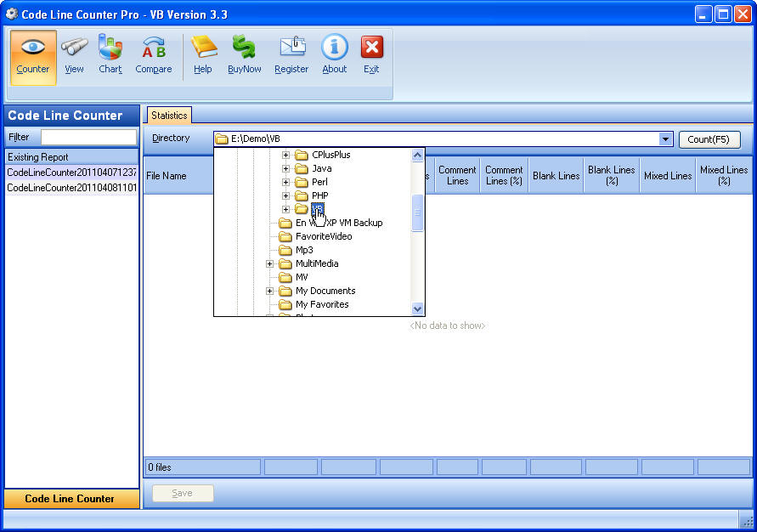This screenshot has width=757, height=532.
Task: Maximize the Code Line Counter window
Action: click(723, 14)
